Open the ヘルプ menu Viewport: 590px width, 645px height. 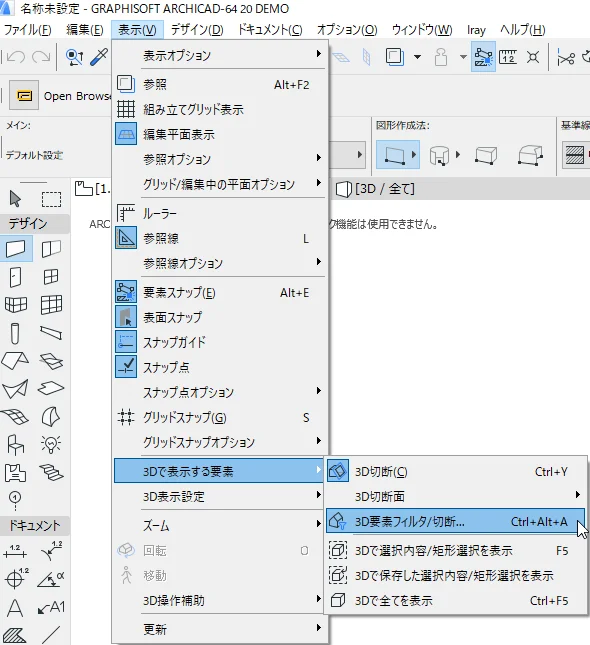(x=523, y=30)
